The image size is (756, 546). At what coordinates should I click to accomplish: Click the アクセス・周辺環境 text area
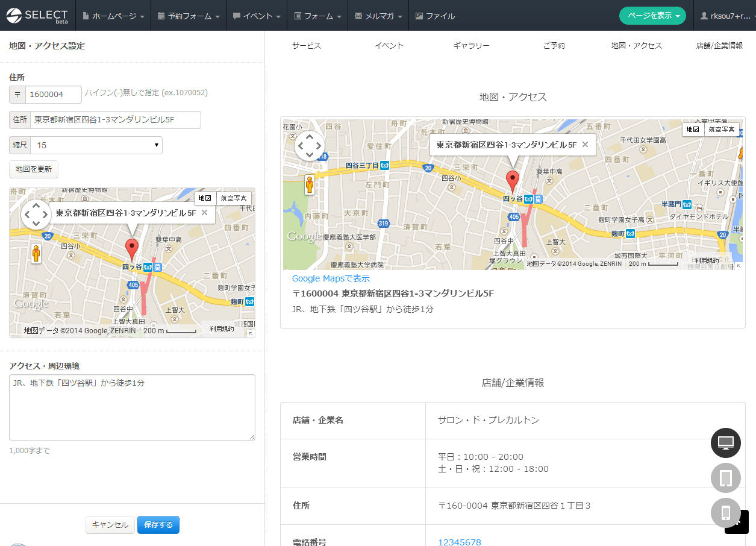coord(132,407)
